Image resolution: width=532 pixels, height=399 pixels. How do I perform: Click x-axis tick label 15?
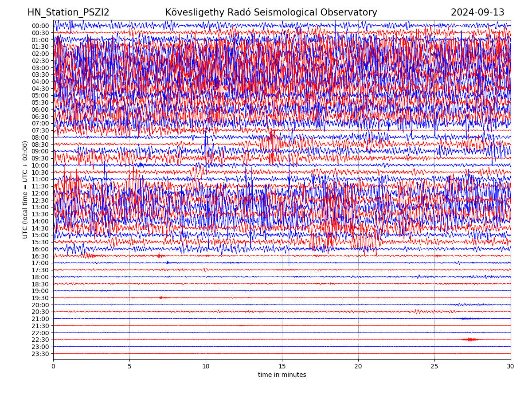click(282, 367)
